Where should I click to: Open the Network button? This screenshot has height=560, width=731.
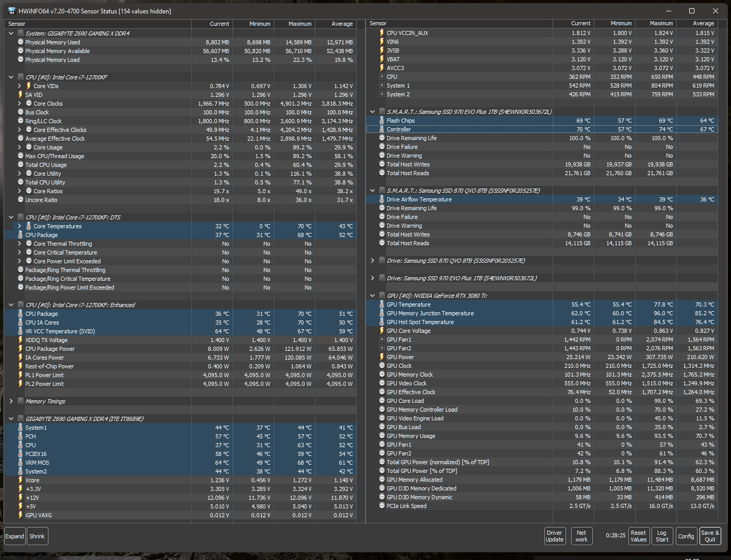(x=582, y=536)
